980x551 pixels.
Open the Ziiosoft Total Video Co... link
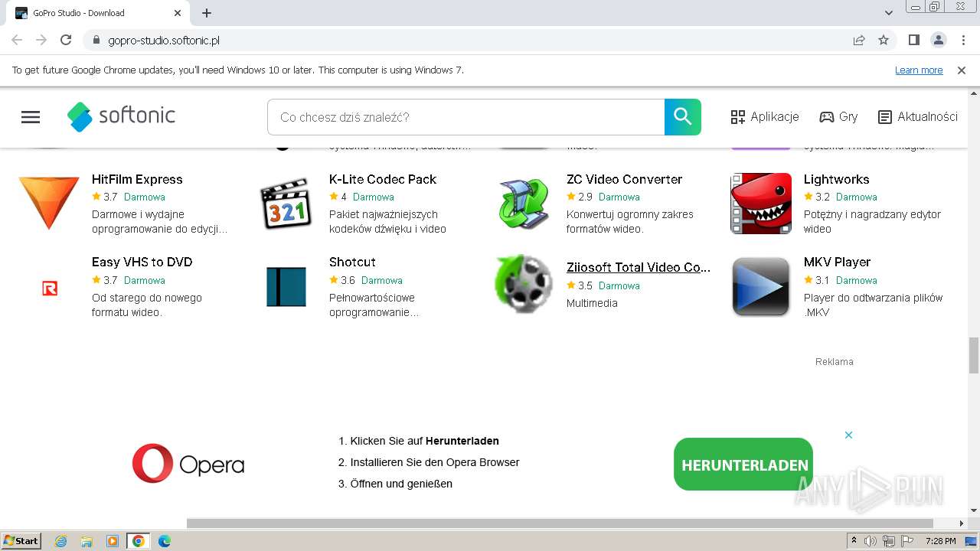point(639,267)
